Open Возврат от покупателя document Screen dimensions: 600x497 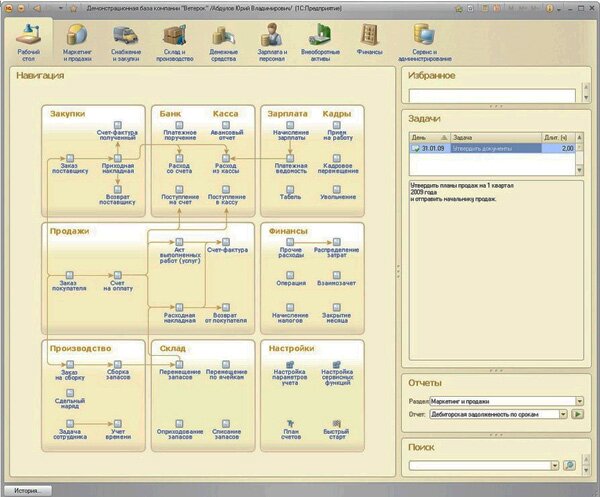coord(226,313)
